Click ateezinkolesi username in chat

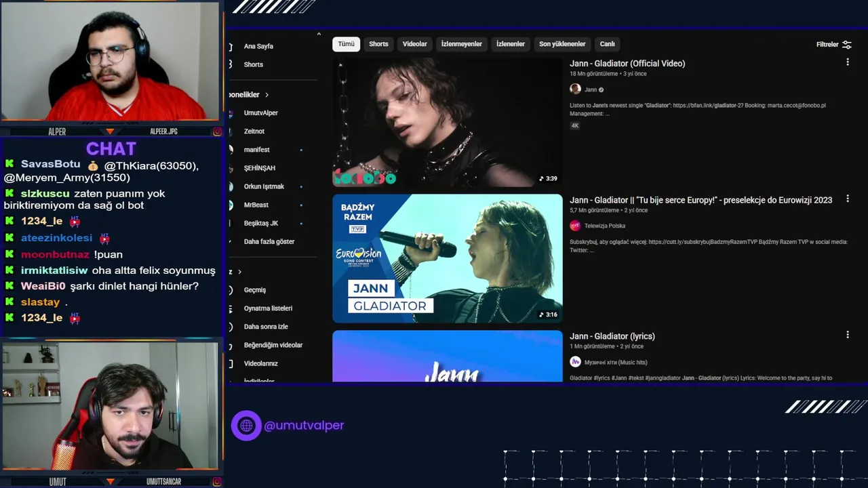(56, 238)
